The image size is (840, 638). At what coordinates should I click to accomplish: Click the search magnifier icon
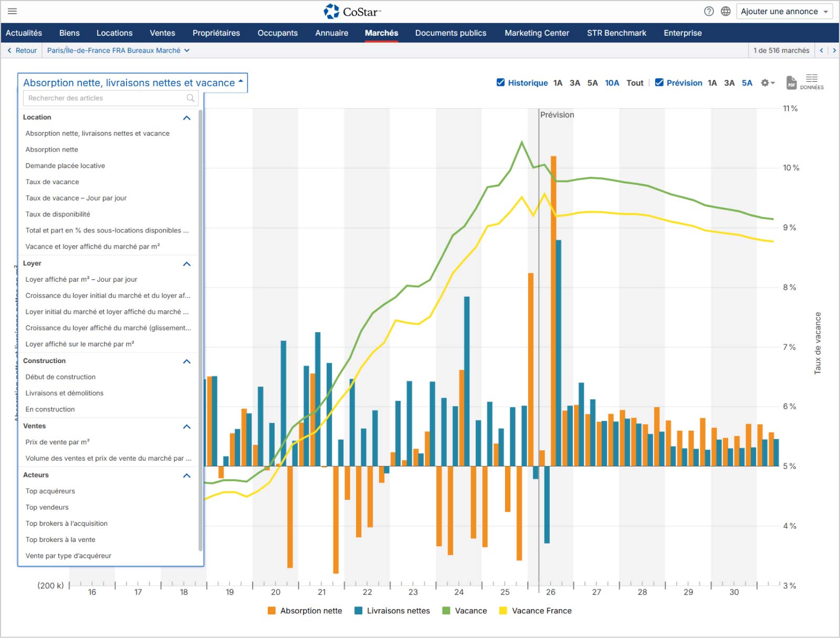tap(191, 98)
